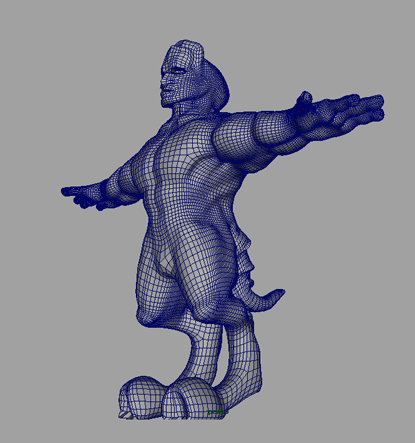The width and height of the screenshot is (415, 443).
Task: Click the green "persp" camera label
Action: [x=218, y=412]
